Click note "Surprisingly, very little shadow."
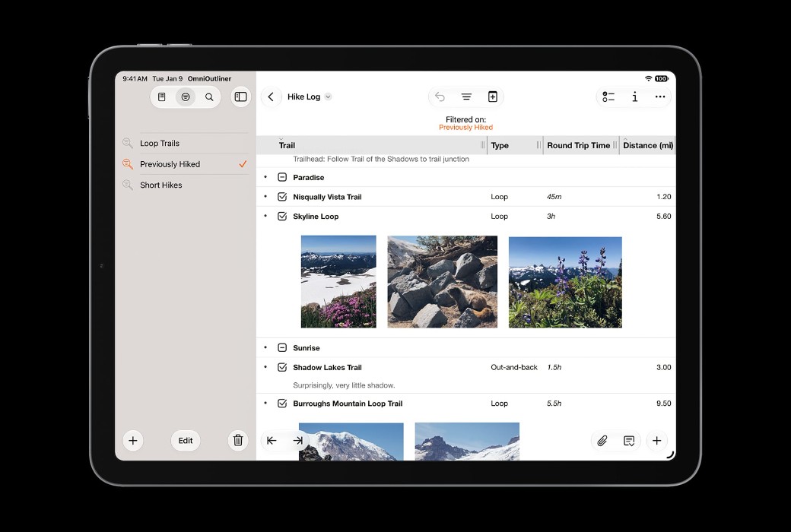This screenshot has height=532, width=791. (344, 385)
